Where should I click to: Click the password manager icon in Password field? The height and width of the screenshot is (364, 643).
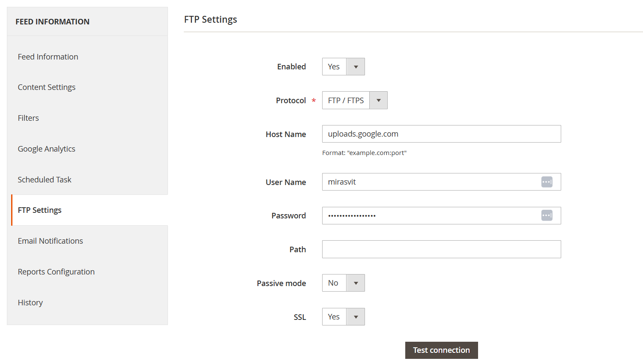(547, 215)
